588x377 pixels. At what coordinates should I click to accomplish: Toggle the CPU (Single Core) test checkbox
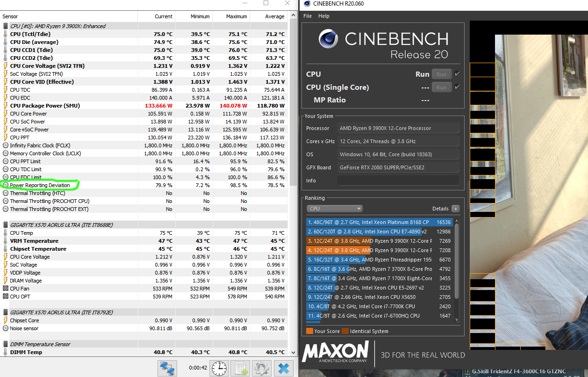[457, 87]
